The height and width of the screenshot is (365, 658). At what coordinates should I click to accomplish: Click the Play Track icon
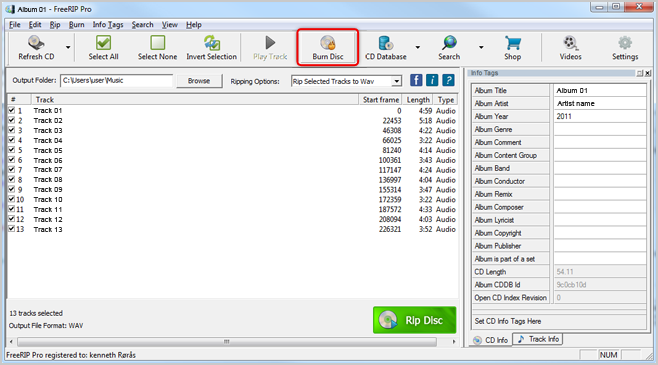[x=270, y=43]
